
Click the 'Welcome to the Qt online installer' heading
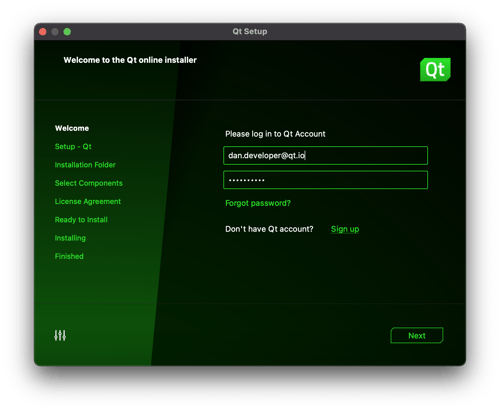pyautogui.click(x=130, y=60)
